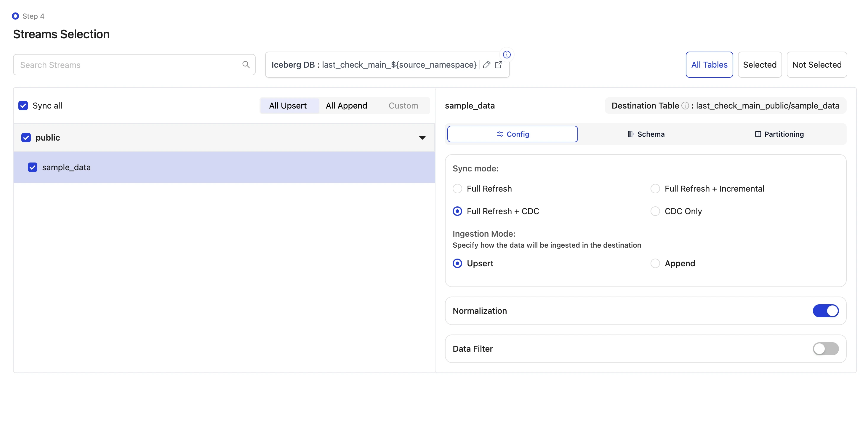Select the Full Refresh sync mode
The image size is (868, 430).
[457, 189]
